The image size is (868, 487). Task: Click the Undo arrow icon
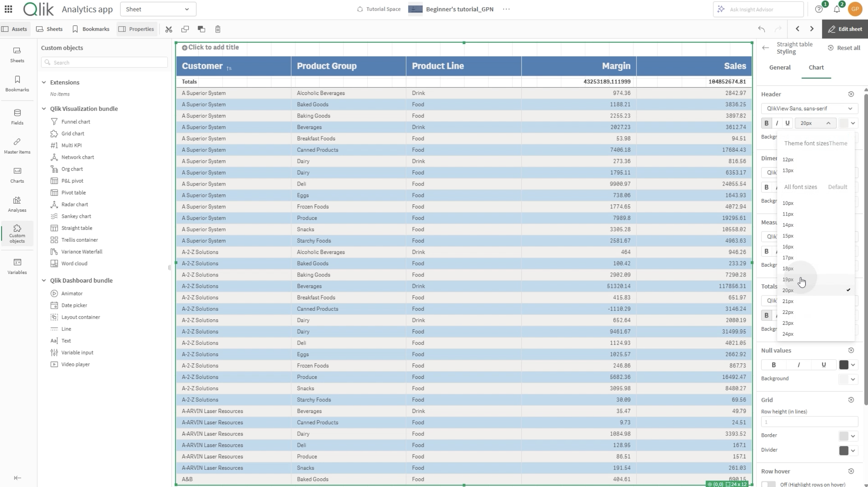coord(761,29)
